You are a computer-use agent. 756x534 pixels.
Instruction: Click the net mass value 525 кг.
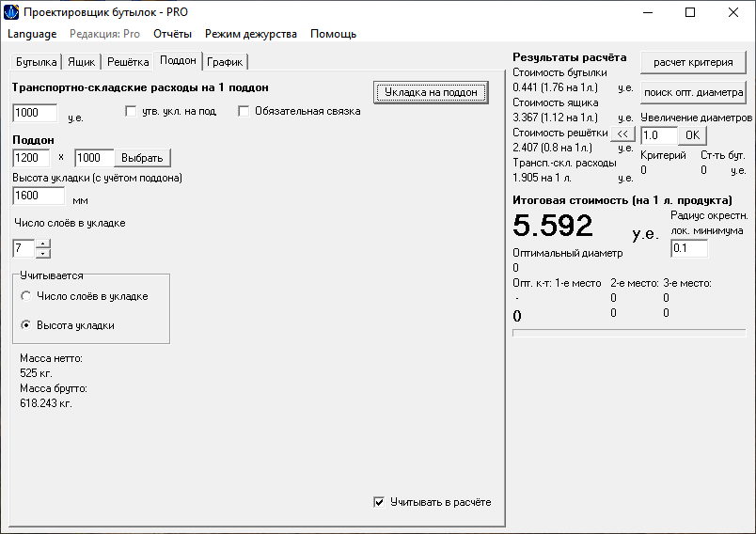click(x=36, y=373)
